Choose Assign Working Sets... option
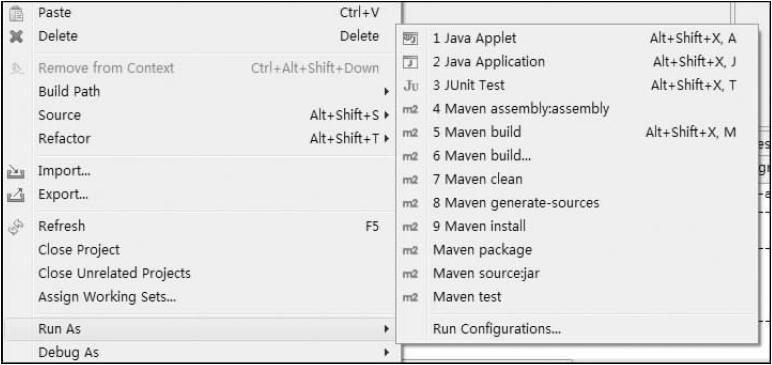This screenshot has width=772, height=365. click(x=107, y=297)
